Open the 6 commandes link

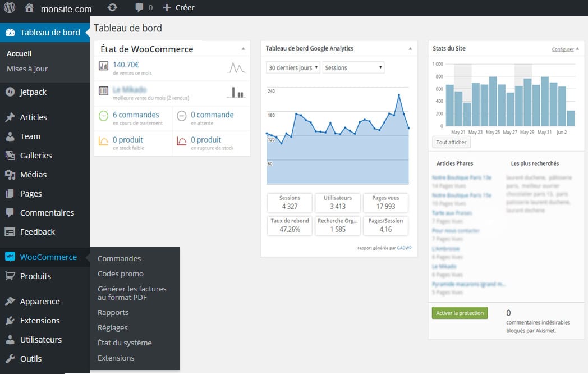[136, 115]
